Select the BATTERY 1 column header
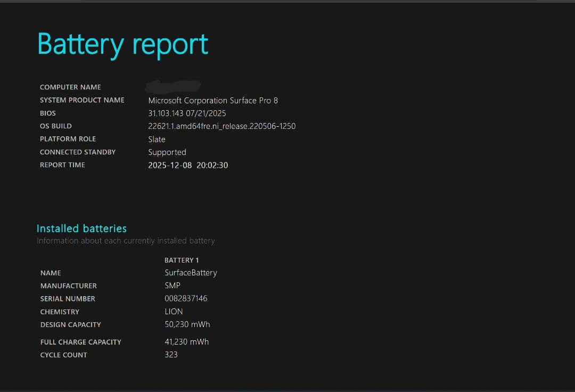 click(x=182, y=260)
